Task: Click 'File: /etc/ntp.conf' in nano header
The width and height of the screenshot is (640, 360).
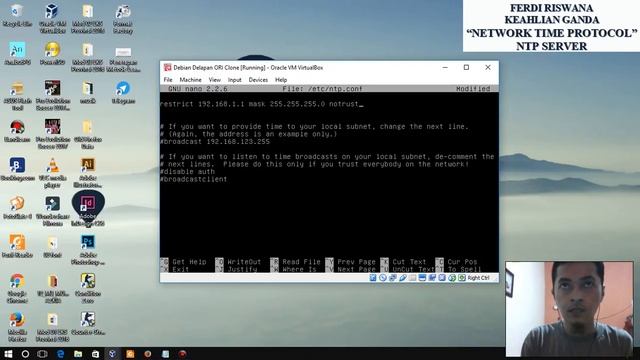Action: [322, 89]
